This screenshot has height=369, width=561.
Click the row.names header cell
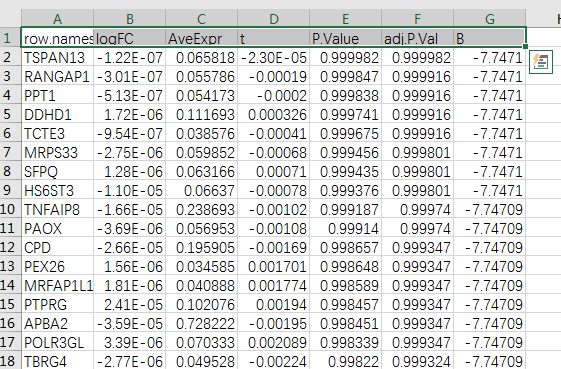coord(57,38)
